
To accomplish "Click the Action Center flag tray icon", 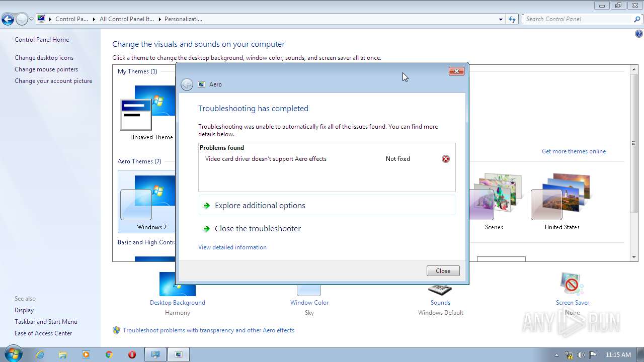I will click(593, 354).
